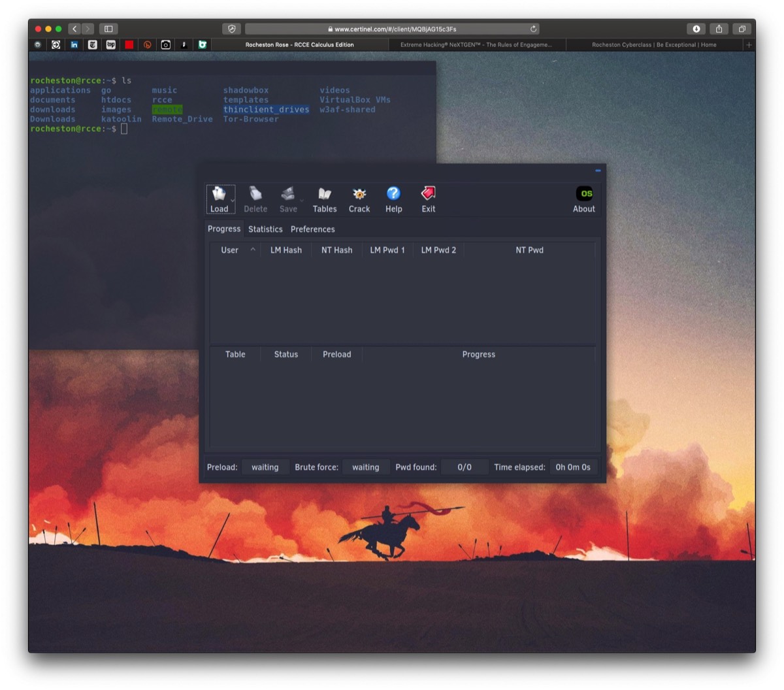Sort by the User column header

coord(229,250)
